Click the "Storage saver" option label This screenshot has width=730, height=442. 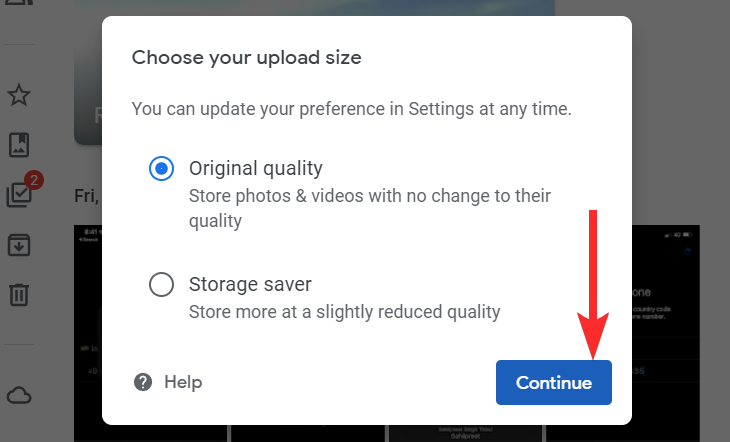pyautogui.click(x=250, y=284)
